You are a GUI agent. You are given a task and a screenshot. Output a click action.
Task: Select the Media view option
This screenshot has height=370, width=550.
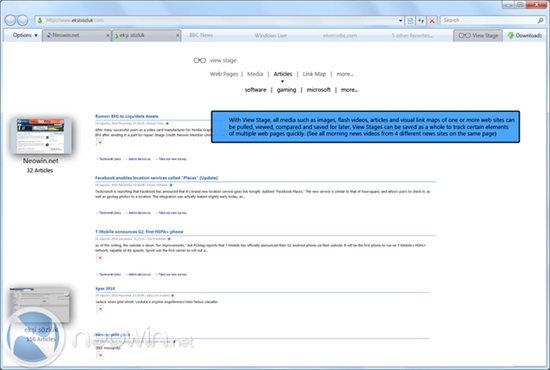[255, 74]
